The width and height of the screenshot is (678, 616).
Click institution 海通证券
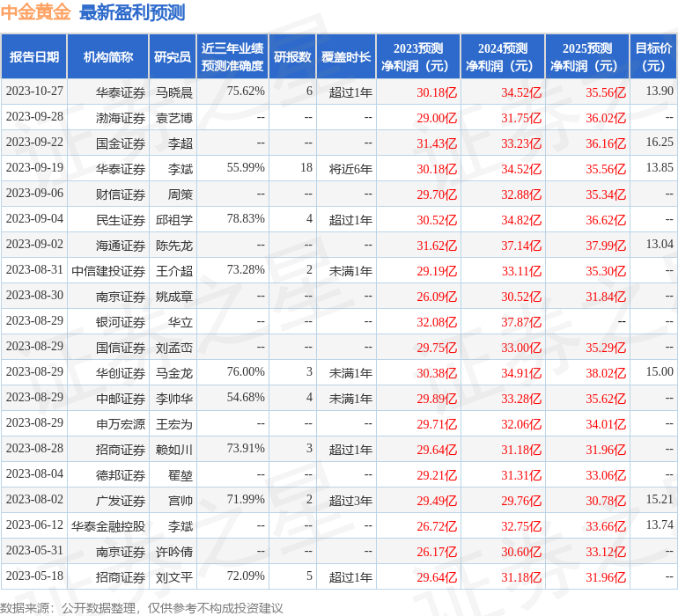point(121,246)
